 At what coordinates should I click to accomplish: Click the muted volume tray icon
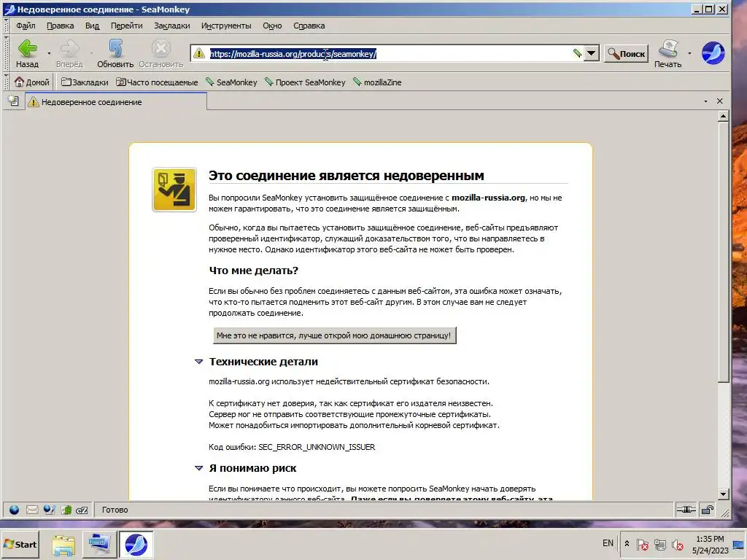[678, 544]
